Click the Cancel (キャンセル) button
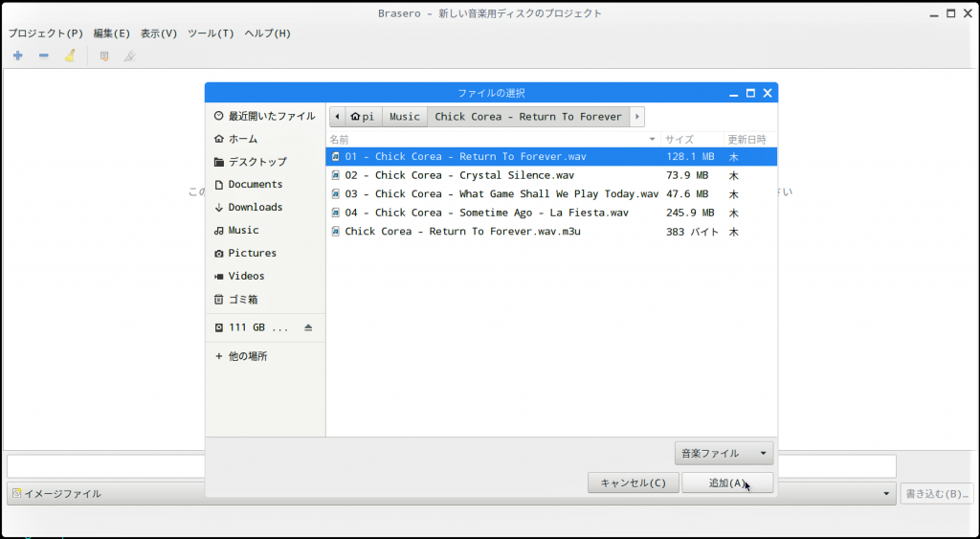 pyautogui.click(x=634, y=483)
